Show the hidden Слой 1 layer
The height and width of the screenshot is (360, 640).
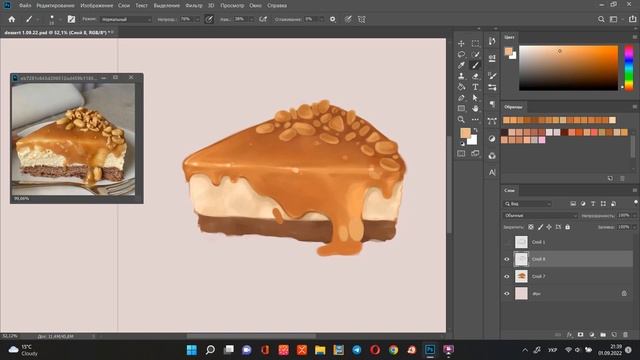(x=507, y=242)
